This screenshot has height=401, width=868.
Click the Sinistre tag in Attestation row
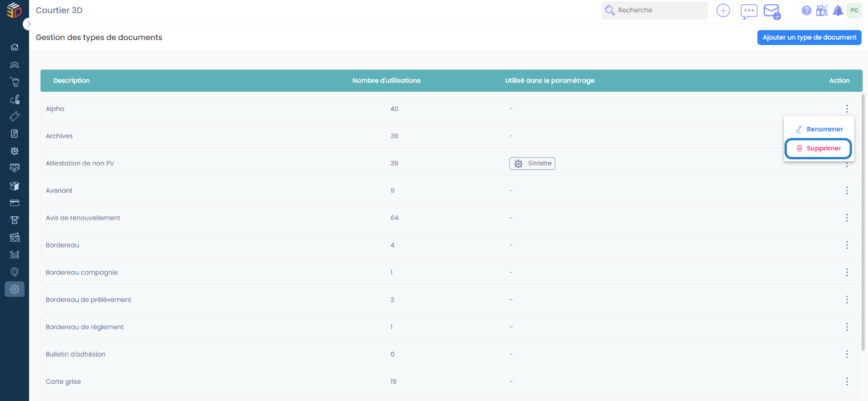point(532,163)
